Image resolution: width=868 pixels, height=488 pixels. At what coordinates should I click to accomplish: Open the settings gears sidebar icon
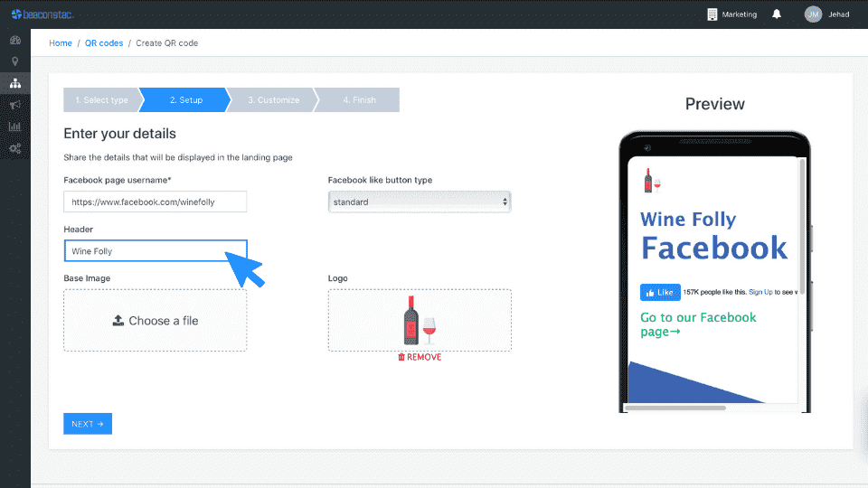(x=15, y=148)
